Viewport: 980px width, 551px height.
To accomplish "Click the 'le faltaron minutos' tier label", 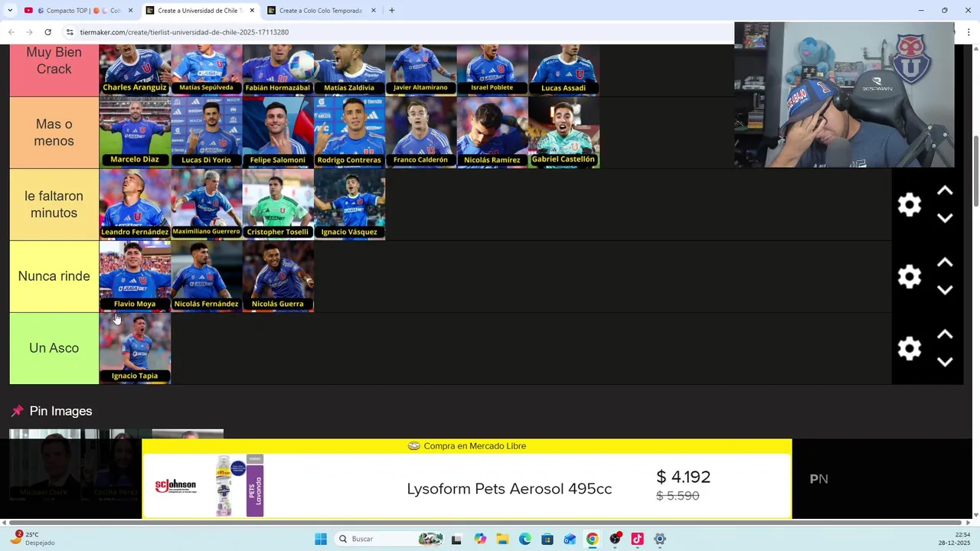I will pos(54,204).
